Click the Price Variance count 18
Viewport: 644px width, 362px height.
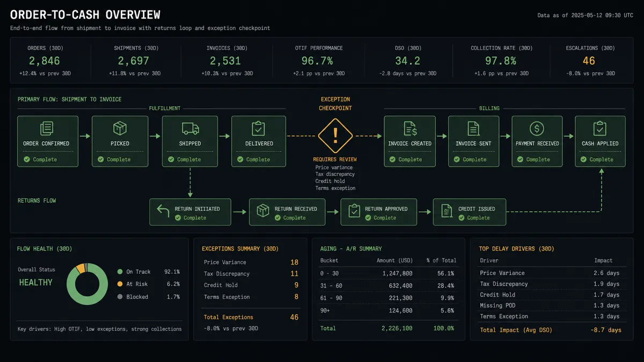[x=294, y=262]
